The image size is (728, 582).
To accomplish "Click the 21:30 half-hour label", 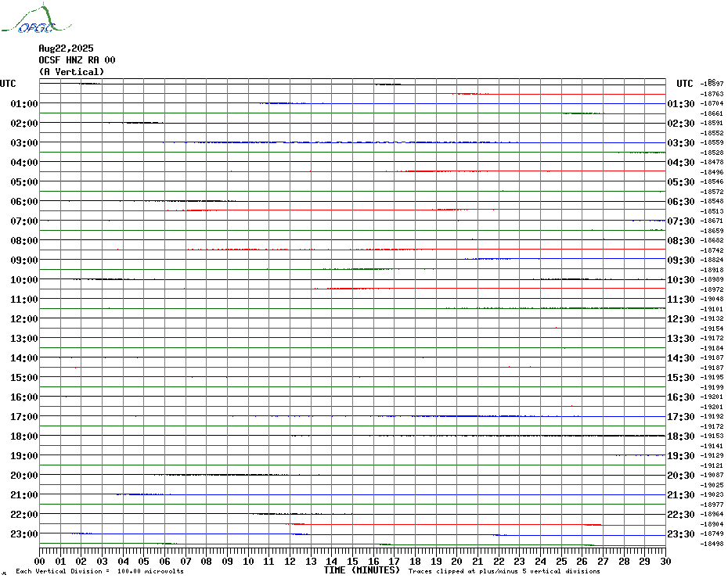I will [x=681, y=494].
